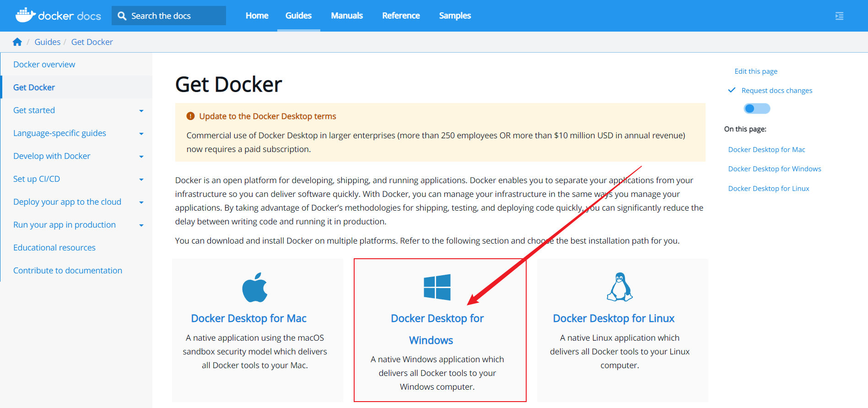Open the Docker Desktop for Linux card title
Viewport: 868px width, 408px height.
(x=614, y=318)
